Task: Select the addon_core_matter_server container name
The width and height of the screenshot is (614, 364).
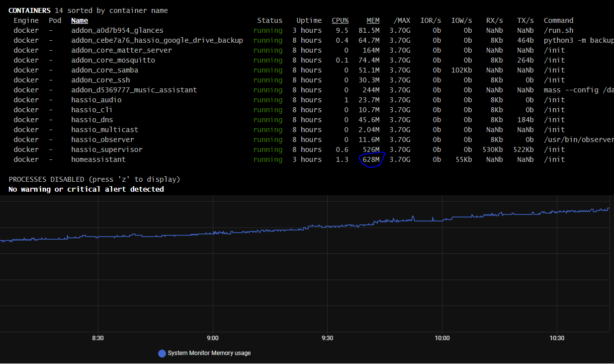Action: pos(121,50)
